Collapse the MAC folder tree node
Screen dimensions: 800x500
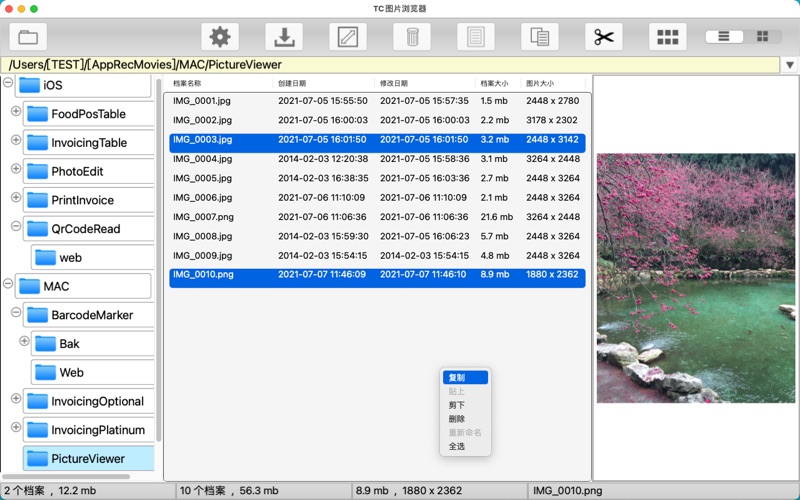8,284
